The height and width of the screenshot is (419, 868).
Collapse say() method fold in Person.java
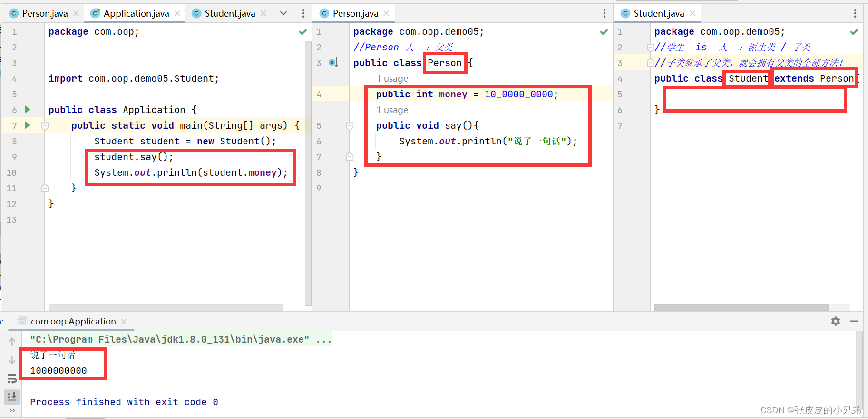[350, 126]
